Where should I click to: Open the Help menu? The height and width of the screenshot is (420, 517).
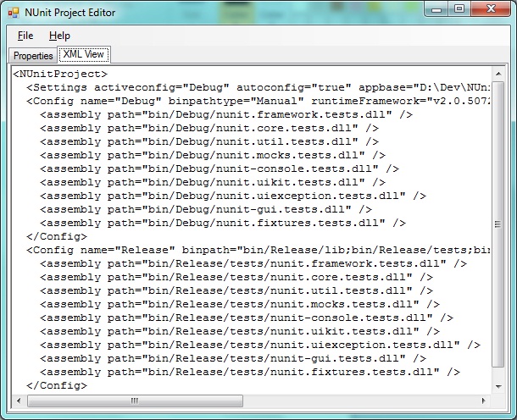(x=59, y=36)
